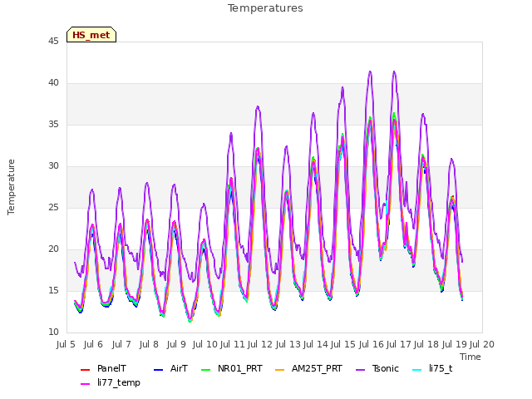
Task: Click the Jul 17 x-axis tick label
Action: pos(399,344)
